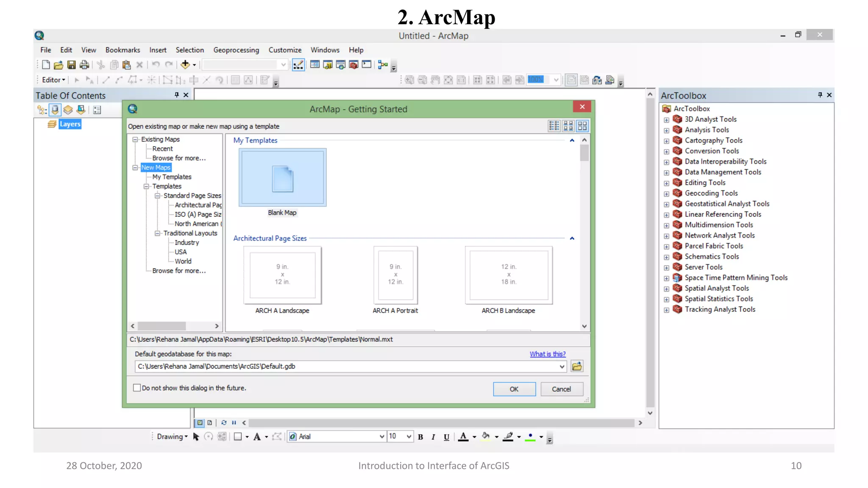Screen dimensions: 868x488
Task: Select List By Selection icon
Action: [81, 110]
